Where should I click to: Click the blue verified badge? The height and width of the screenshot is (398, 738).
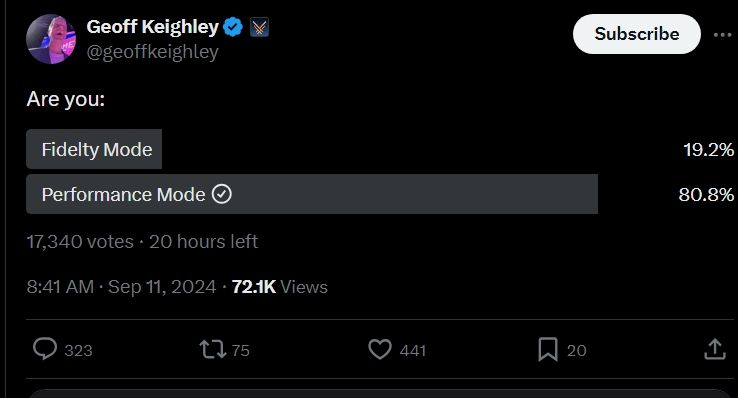pos(233,27)
